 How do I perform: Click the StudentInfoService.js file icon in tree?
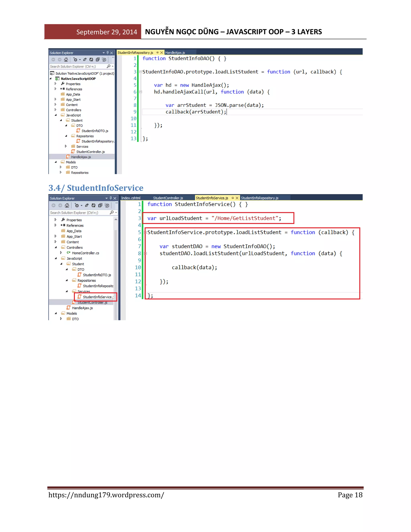79,297
